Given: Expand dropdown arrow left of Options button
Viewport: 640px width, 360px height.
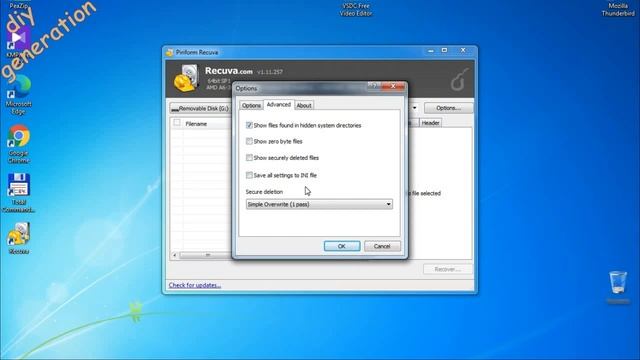Looking at the screenshot, I should pyautogui.click(x=415, y=108).
